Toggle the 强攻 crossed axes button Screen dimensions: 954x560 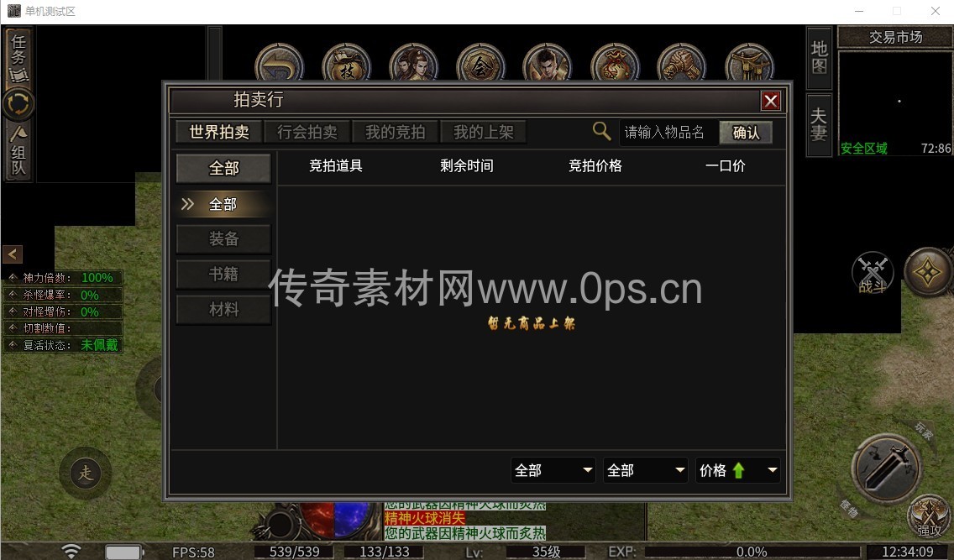pyautogui.click(x=929, y=516)
